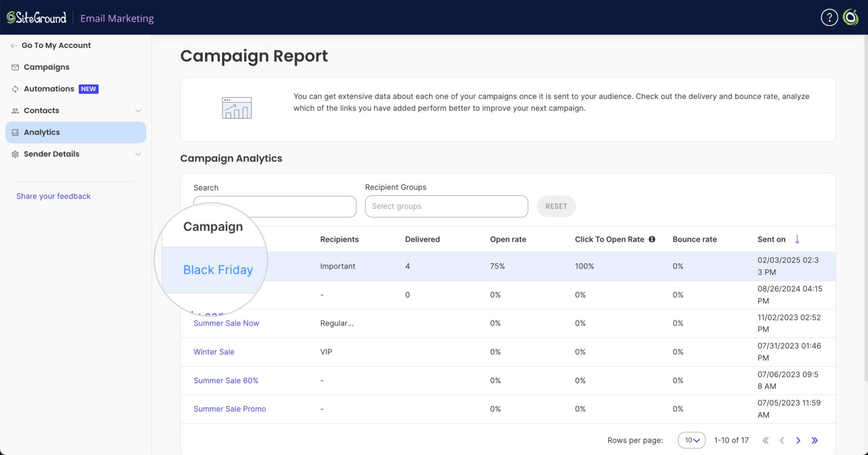Click the NEW badge next to Automations
868x455 pixels.
tap(89, 89)
